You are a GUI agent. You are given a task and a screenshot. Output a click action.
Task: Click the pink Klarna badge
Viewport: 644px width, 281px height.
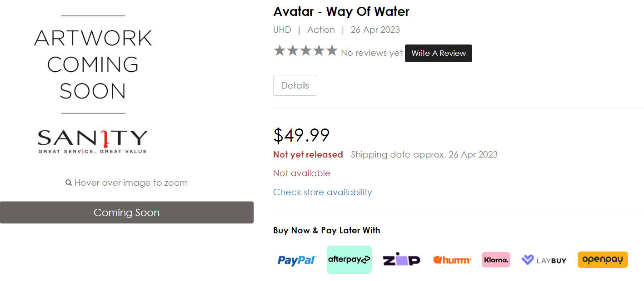(x=496, y=260)
